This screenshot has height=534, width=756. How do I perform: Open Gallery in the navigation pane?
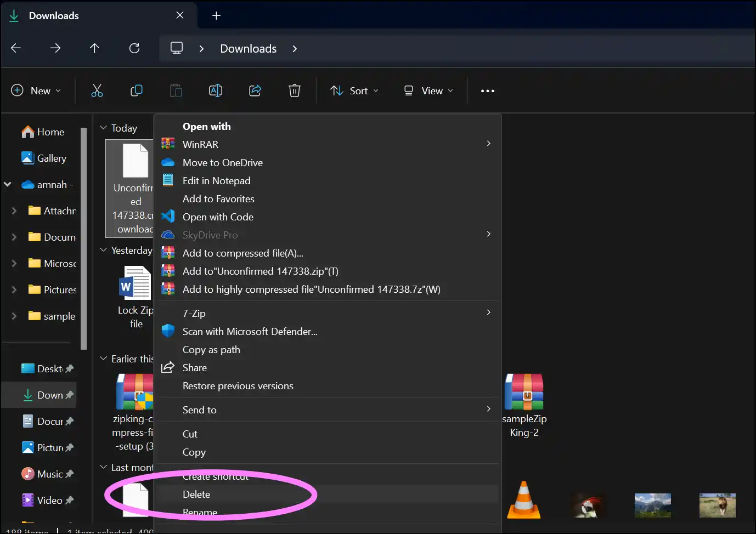44,158
